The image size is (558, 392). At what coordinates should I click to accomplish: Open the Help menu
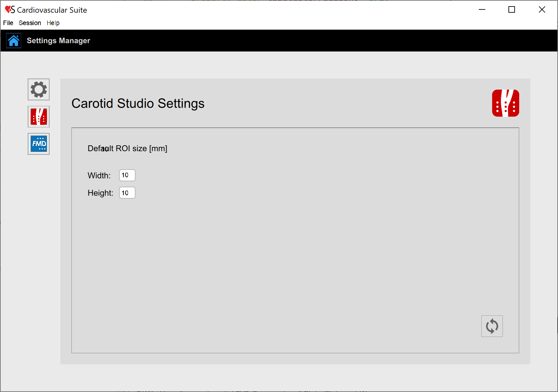coord(53,23)
